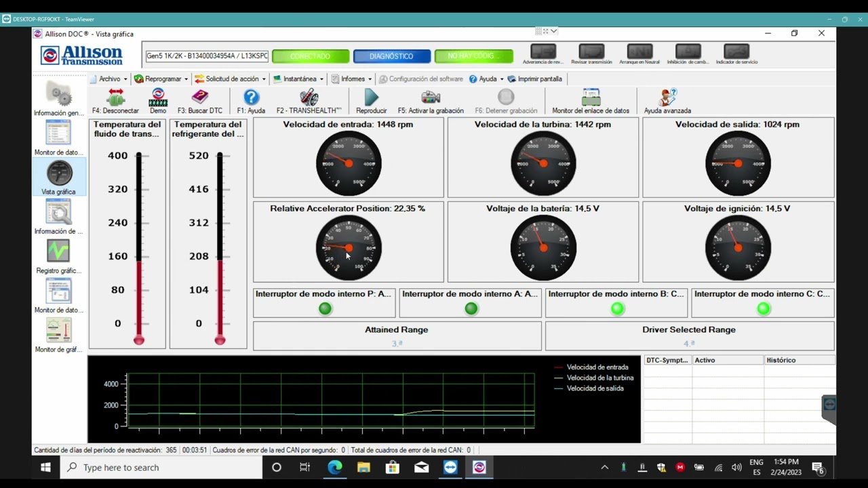Select Información general sidebar icon
868x488 pixels.
[59, 94]
